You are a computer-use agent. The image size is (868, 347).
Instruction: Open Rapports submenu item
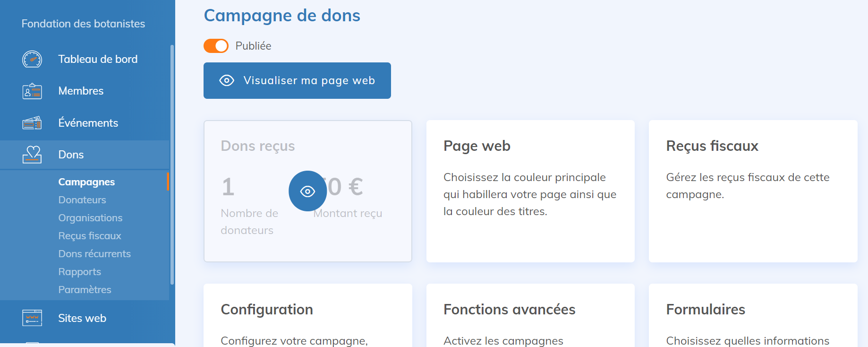pos(80,272)
